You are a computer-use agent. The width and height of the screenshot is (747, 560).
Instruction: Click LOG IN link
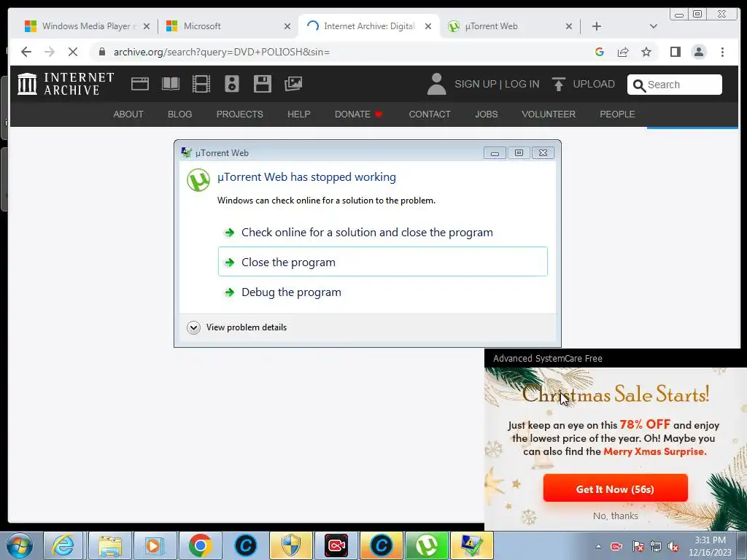coord(522,85)
